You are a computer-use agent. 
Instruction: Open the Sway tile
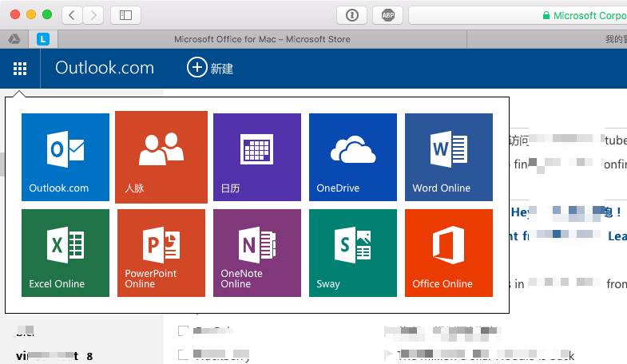point(353,253)
